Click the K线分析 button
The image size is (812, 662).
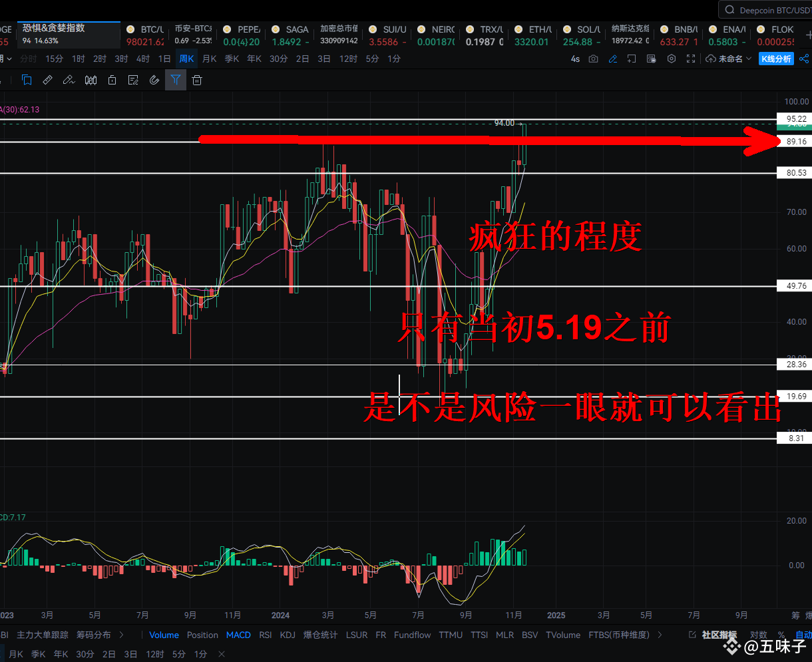coord(775,59)
